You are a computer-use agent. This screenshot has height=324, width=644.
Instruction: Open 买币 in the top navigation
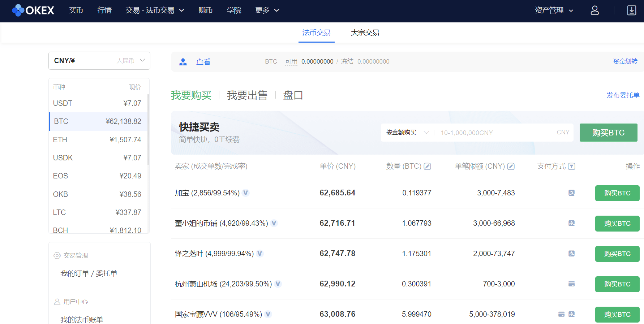[76, 10]
